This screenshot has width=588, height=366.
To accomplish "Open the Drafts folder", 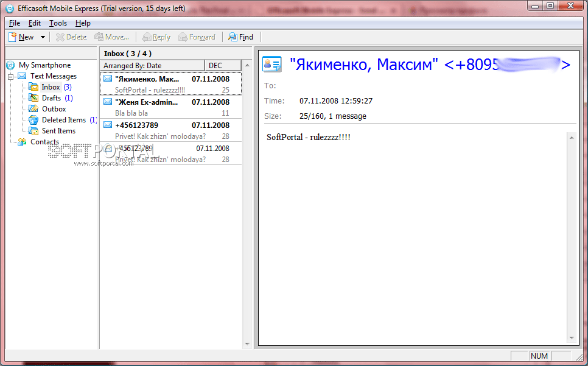I will point(51,98).
